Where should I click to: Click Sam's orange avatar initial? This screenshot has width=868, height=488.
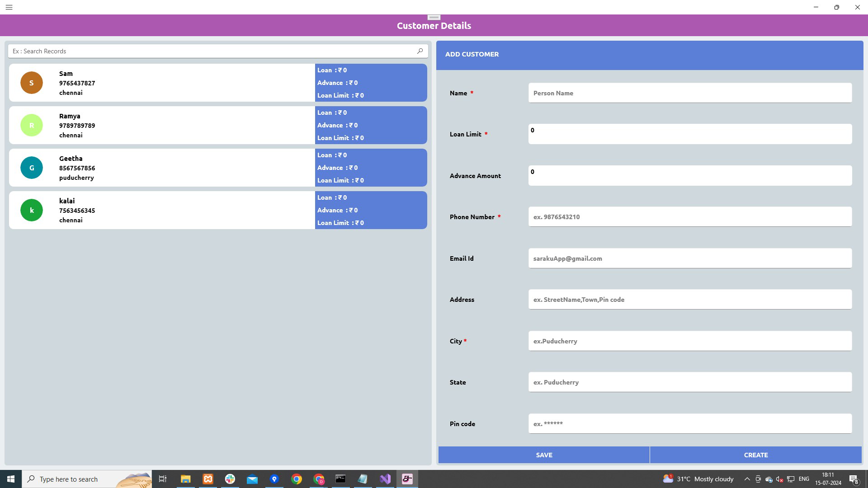click(31, 82)
